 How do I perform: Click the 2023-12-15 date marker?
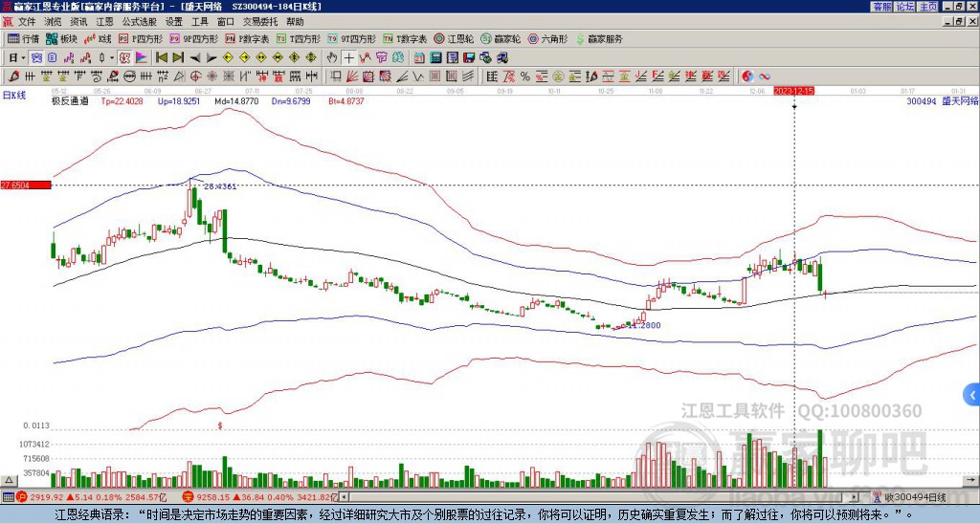point(793,91)
